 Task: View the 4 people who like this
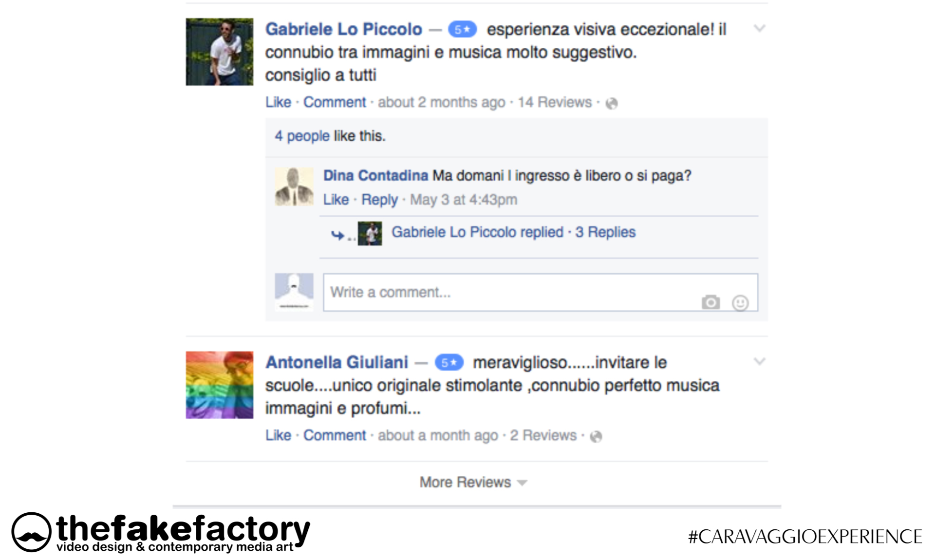[302, 136]
